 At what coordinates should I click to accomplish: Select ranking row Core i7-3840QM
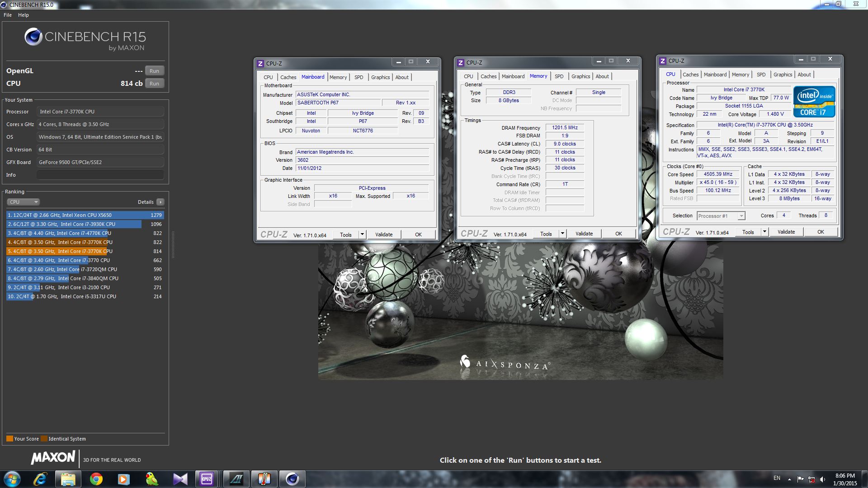click(x=85, y=278)
